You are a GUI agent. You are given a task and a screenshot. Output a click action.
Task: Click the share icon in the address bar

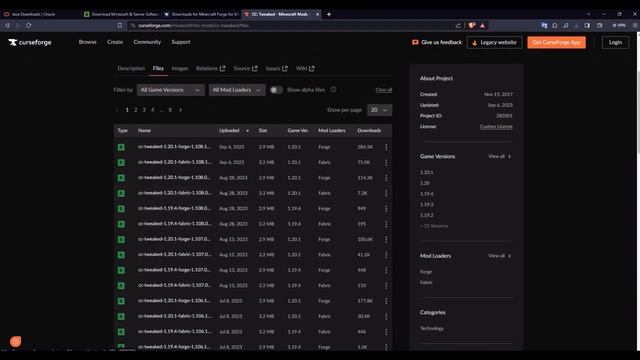(x=458, y=25)
